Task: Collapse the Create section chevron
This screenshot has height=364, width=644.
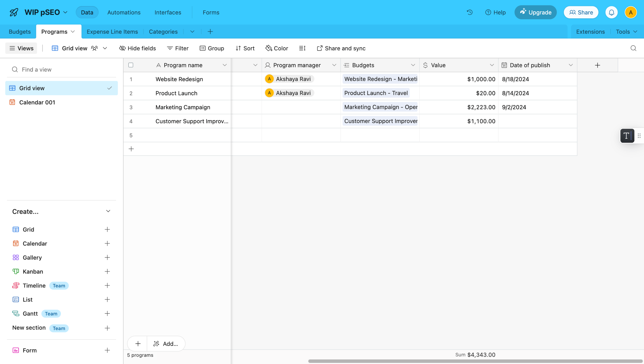Action: [108, 211]
